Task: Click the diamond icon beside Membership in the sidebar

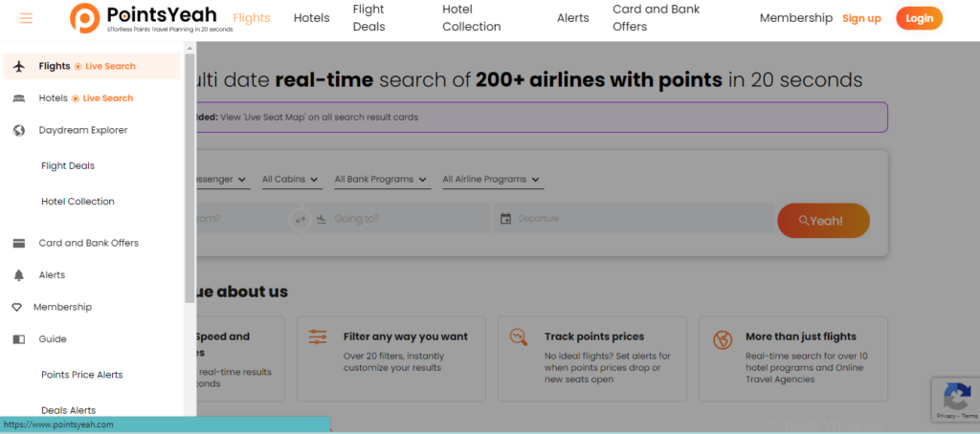Action: [x=17, y=307]
